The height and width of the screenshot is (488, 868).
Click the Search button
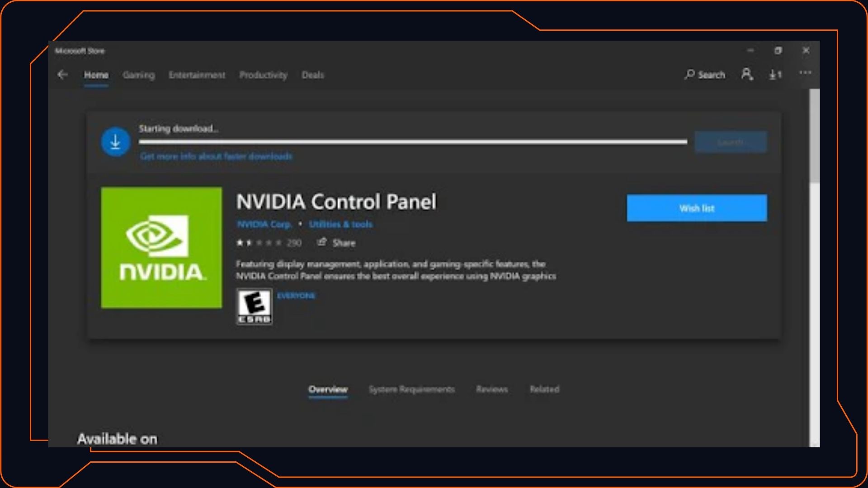point(705,75)
